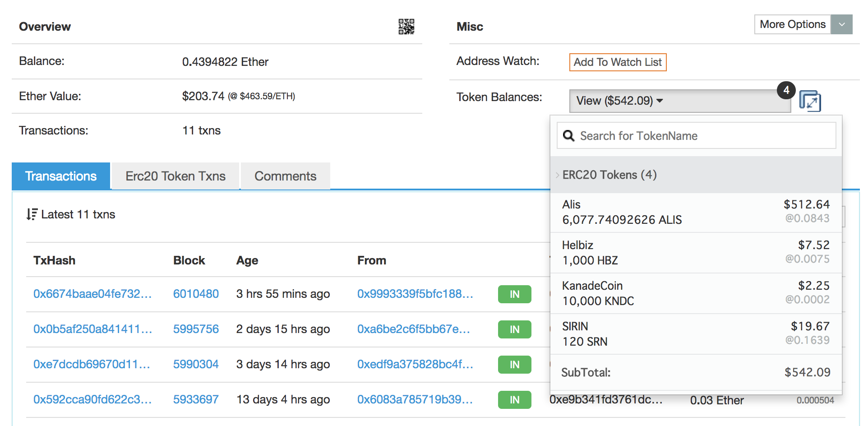Click the Add To Watch List button

coord(617,62)
